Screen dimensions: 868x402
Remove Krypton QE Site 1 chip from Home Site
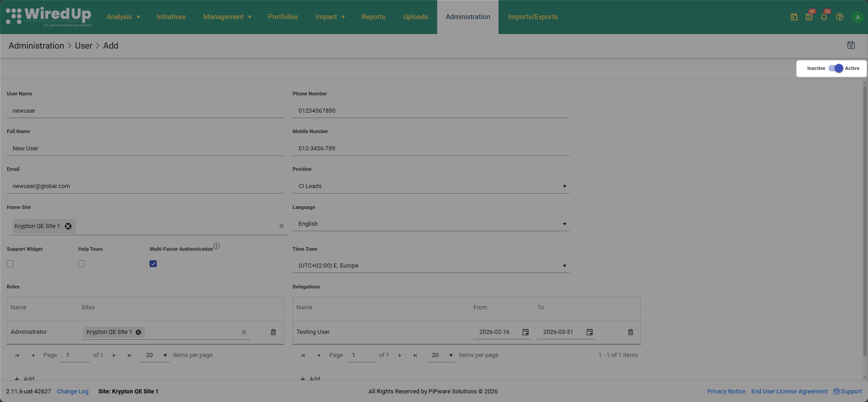[68, 226]
